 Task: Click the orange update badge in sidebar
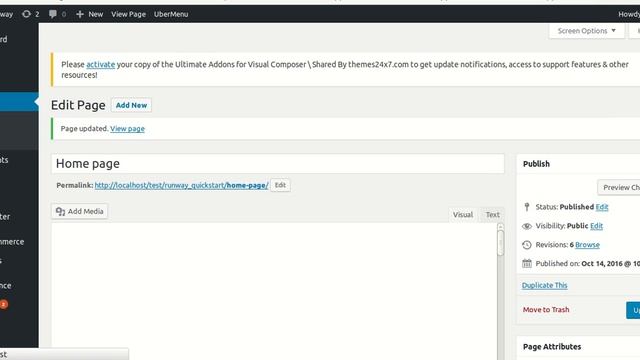pos(4,304)
